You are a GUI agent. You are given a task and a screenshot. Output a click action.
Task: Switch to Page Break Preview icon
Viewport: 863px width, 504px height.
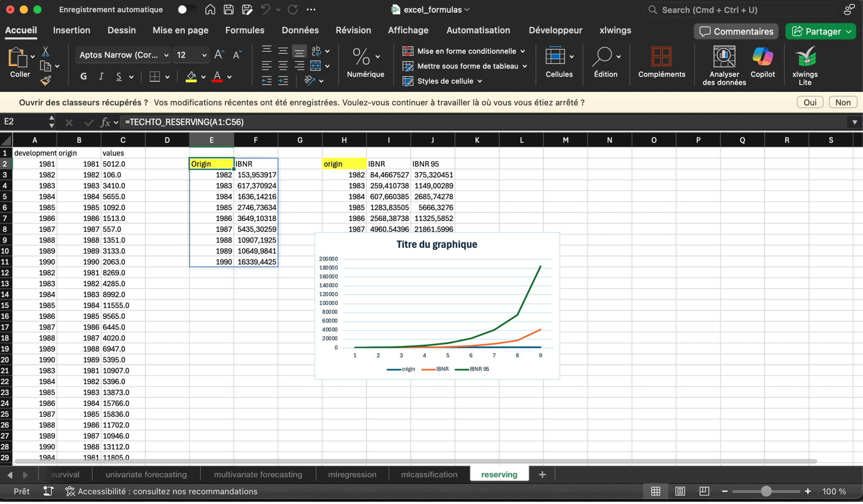coord(704,491)
